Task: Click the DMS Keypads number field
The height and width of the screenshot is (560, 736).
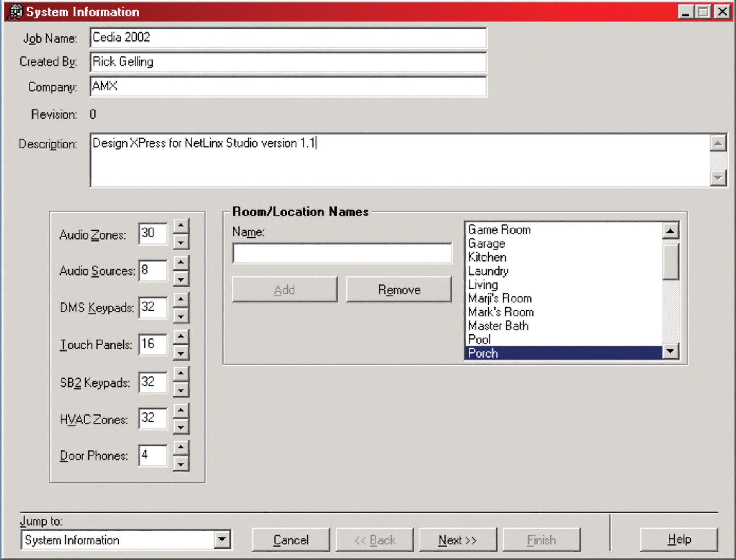Action: tap(153, 307)
